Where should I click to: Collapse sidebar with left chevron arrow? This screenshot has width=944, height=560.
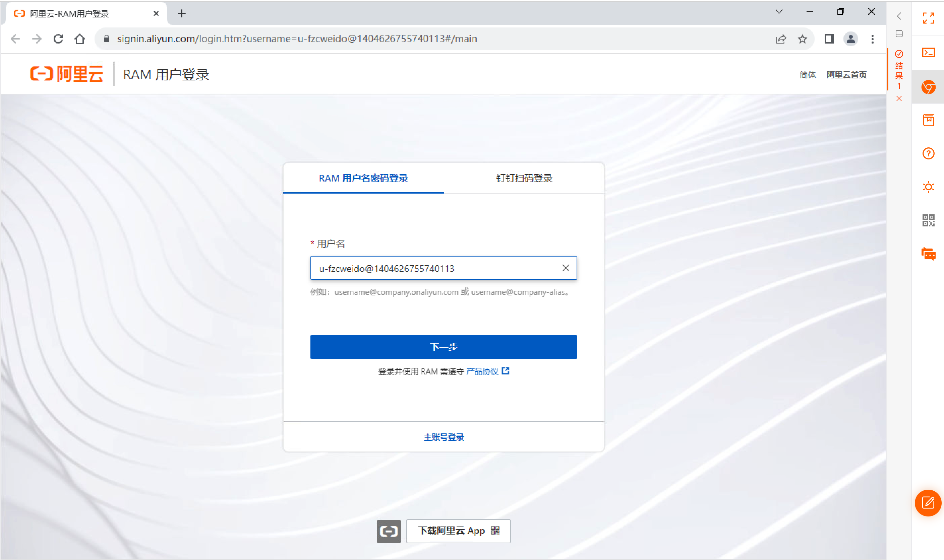[899, 16]
